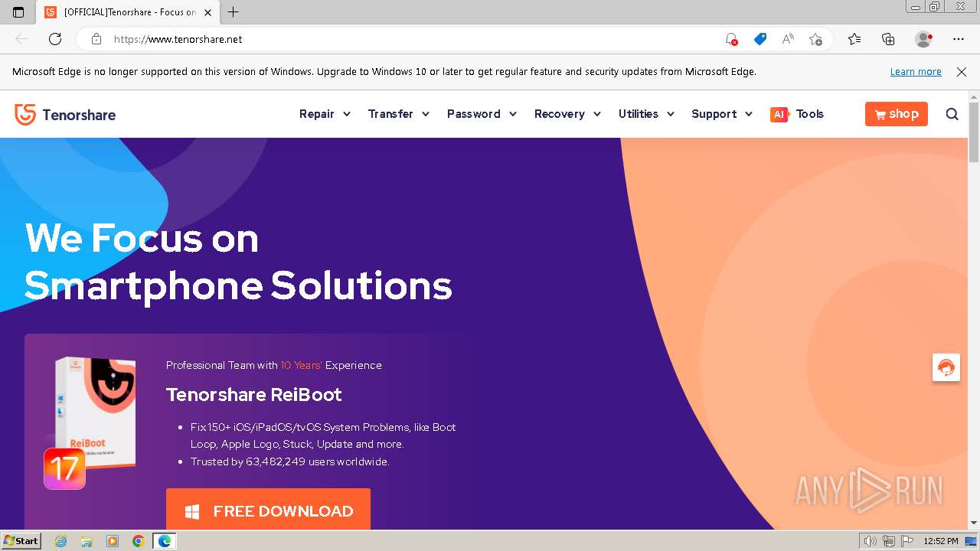Click '10 Years' highlighted text
The image size is (980, 551).
pyautogui.click(x=302, y=365)
